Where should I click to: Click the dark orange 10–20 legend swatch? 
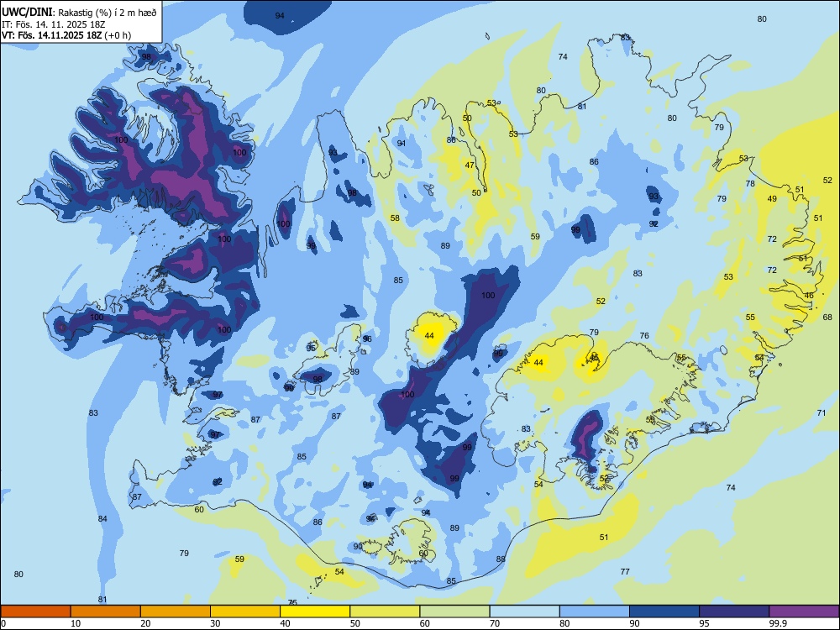(106, 612)
